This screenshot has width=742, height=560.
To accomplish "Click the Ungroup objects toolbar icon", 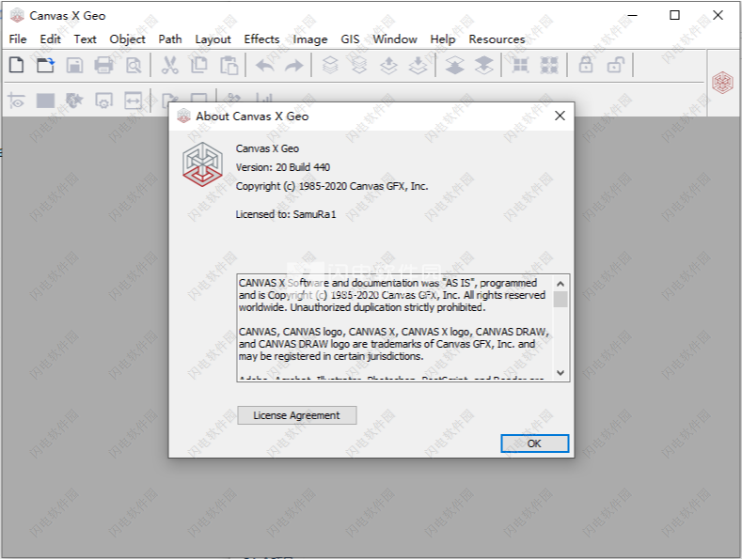I will tap(549, 65).
